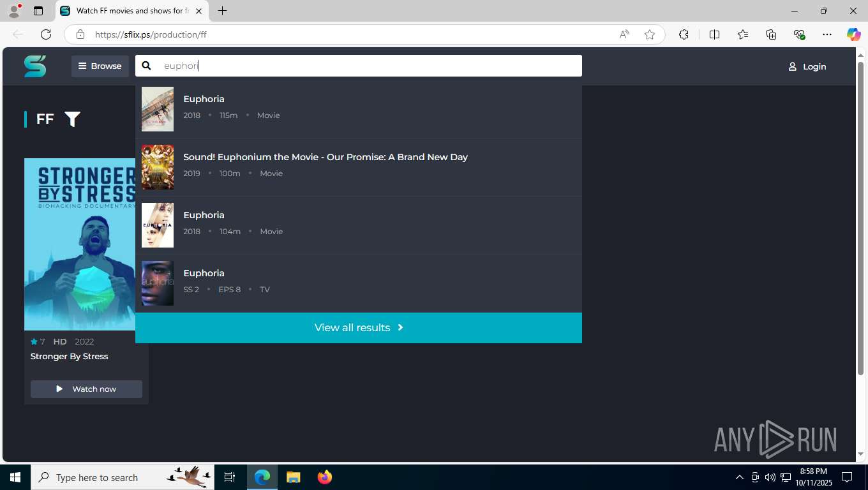View site information lock icon
This screenshot has width=868, height=490.
tap(80, 34)
